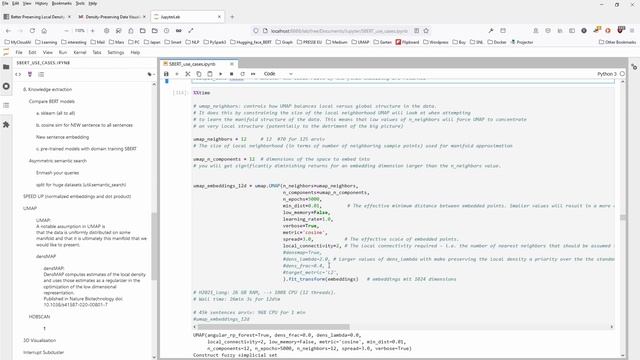Viewport: 640px width, 360px height.
Task: Jump to Enmash your queries heading
Action: click(x=58, y=173)
